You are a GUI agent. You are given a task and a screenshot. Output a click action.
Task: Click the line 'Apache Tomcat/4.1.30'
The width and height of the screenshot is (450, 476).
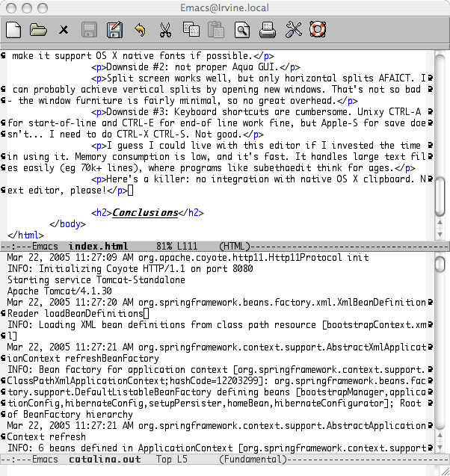coord(60,291)
